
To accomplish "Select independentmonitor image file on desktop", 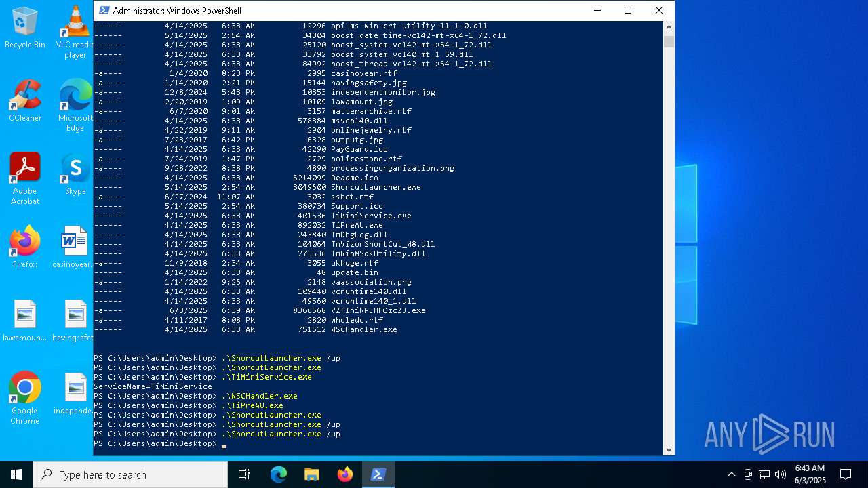I will (73, 394).
